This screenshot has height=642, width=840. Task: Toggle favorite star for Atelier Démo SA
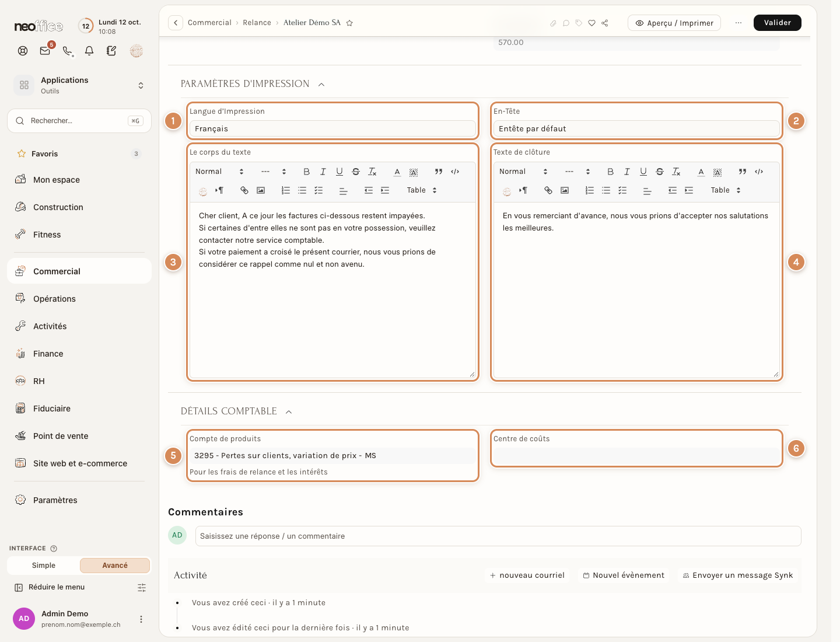click(349, 23)
